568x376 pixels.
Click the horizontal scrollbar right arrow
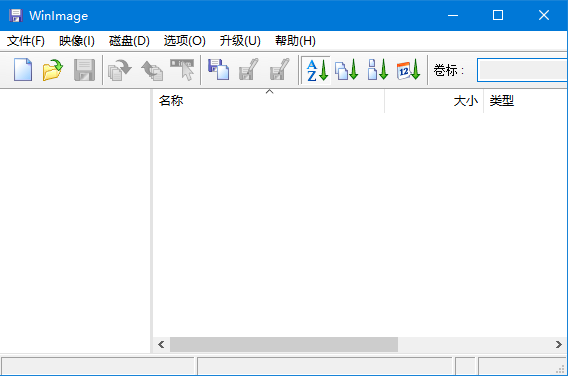point(559,344)
